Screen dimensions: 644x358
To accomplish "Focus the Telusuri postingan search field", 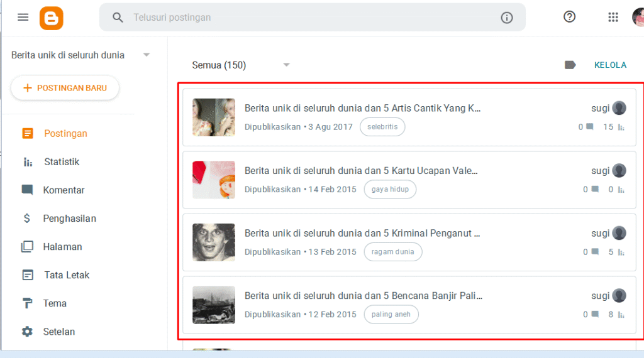I will (x=312, y=17).
